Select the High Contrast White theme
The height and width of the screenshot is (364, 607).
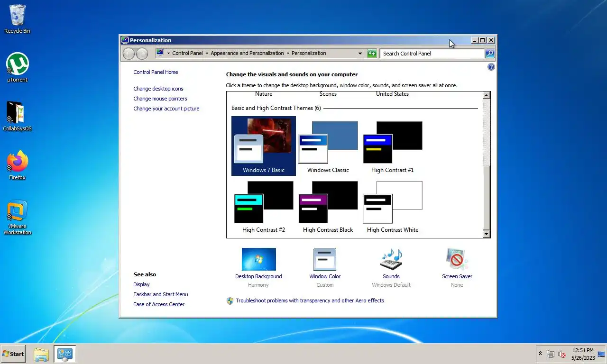[393, 206]
